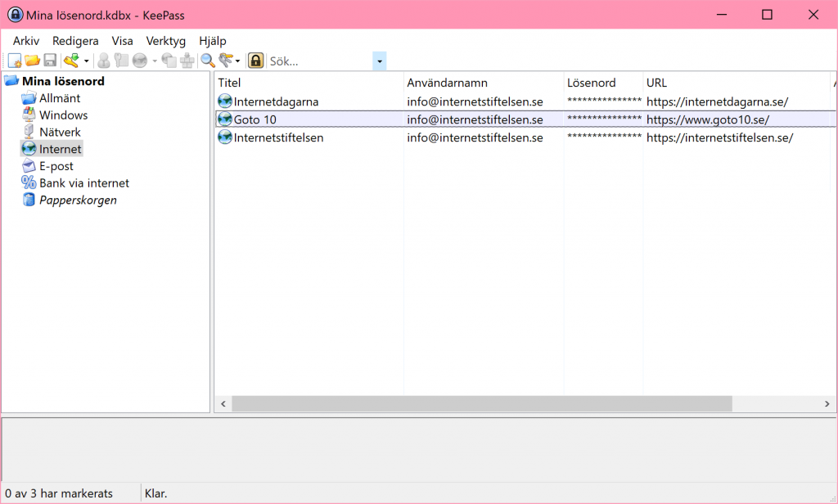Screen dimensions: 838x504
Task: Open the Verktyg menu
Action: coord(165,41)
